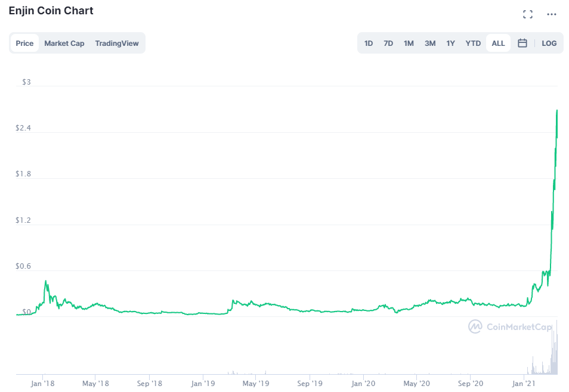This screenshot has width=569, height=392.
Task: Select the Price tab
Action: (24, 43)
